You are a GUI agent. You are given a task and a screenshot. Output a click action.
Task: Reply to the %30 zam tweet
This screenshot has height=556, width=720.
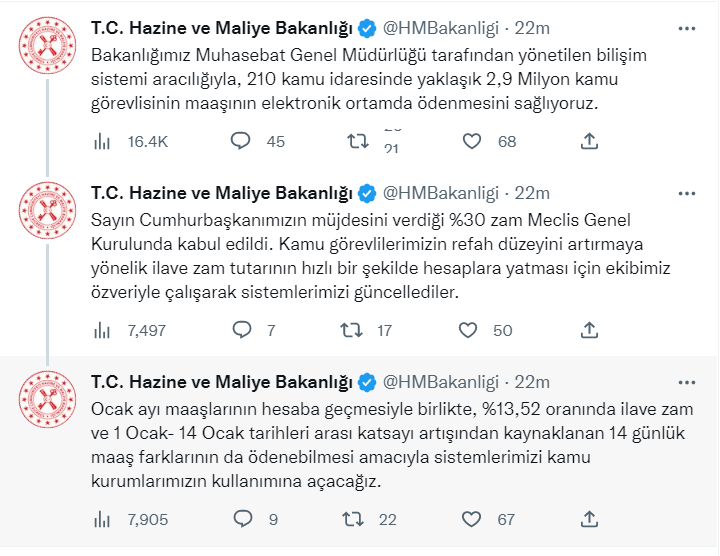click(241, 330)
